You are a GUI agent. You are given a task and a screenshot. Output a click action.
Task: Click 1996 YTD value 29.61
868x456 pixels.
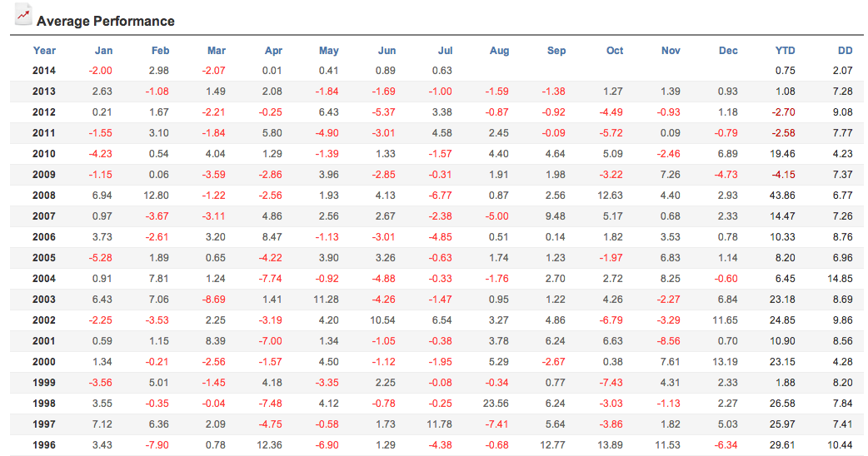coord(782,445)
